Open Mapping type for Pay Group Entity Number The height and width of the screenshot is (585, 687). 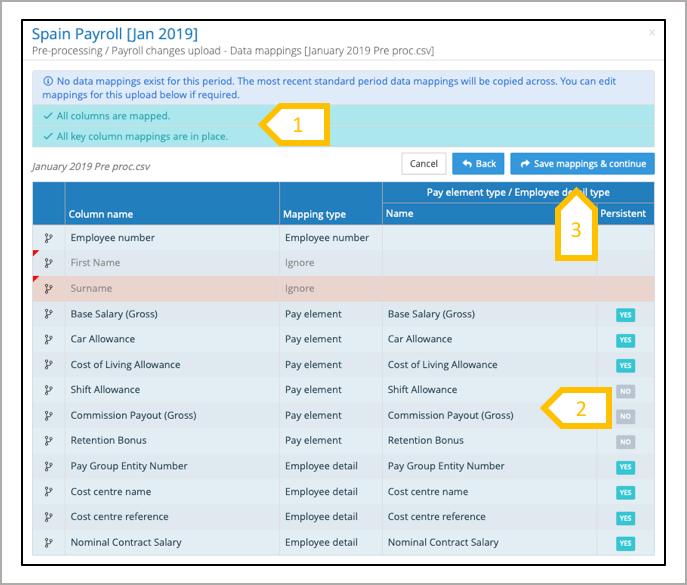point(321,466)
